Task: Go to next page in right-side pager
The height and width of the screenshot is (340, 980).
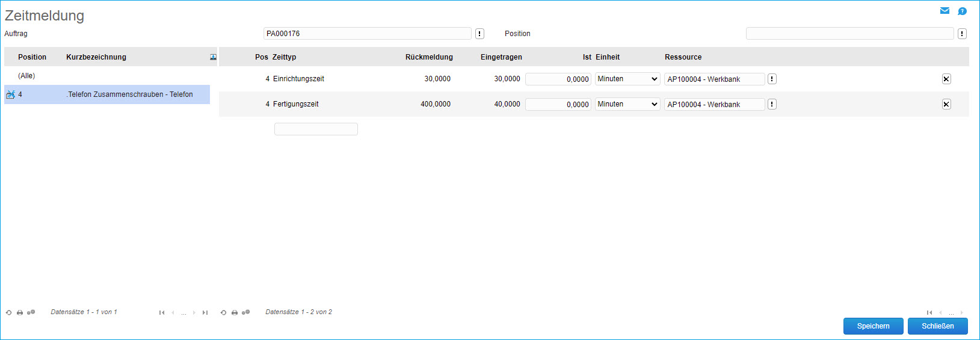Action: tap(961, 312)
